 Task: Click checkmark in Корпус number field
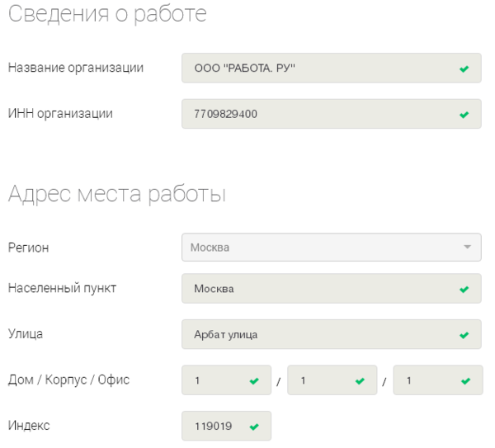pos(360,380)
